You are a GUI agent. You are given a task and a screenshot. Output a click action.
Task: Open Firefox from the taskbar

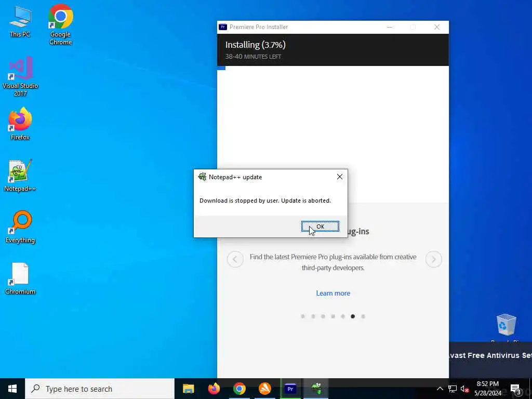(x=214, y=389)
